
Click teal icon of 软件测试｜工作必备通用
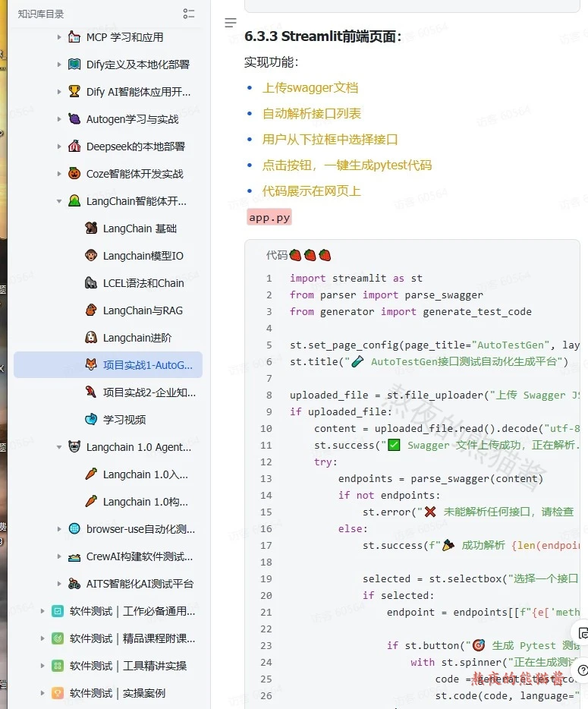(x=58, y=611)
